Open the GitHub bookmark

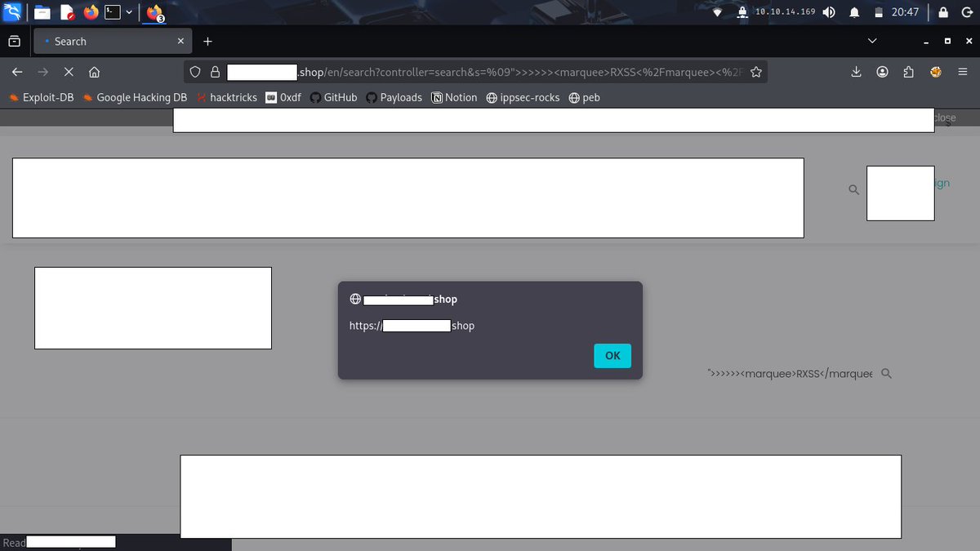tap(333, 97)
